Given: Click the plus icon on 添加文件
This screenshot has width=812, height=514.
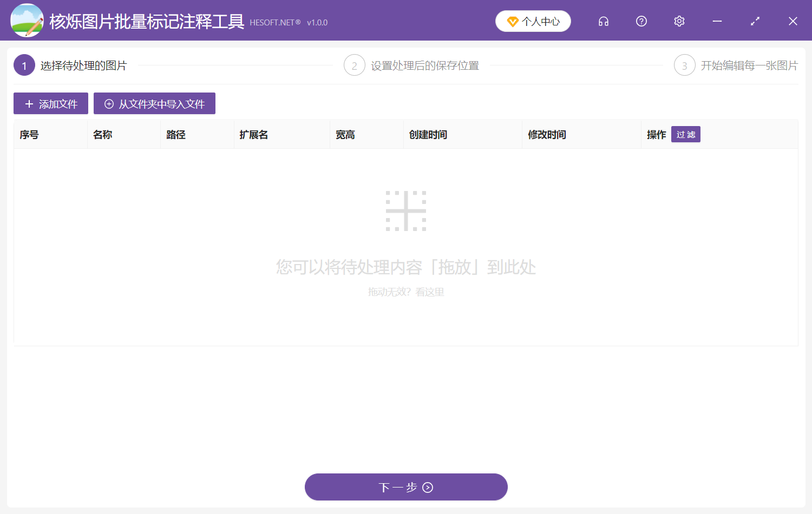Looking at the screenshot, I should click(29, 103).
